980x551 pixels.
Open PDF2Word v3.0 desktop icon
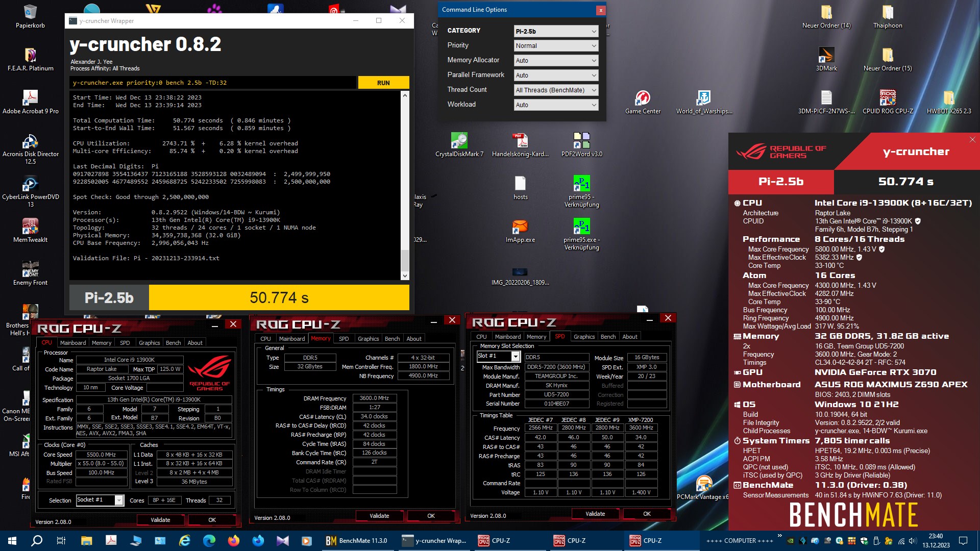coord(581,144)
